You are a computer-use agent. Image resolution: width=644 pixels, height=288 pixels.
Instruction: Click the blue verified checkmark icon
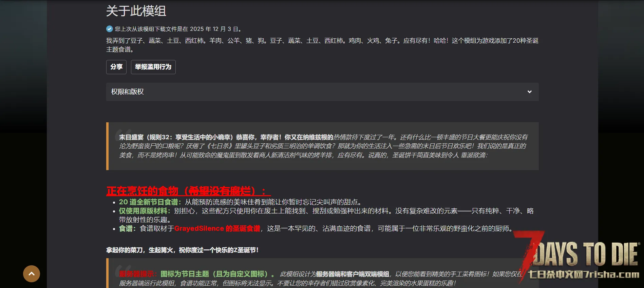point(109,29)
